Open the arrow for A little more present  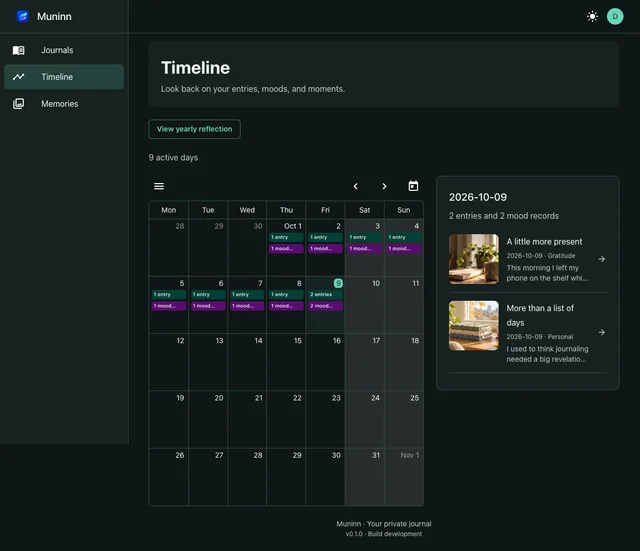click(601, 259)
